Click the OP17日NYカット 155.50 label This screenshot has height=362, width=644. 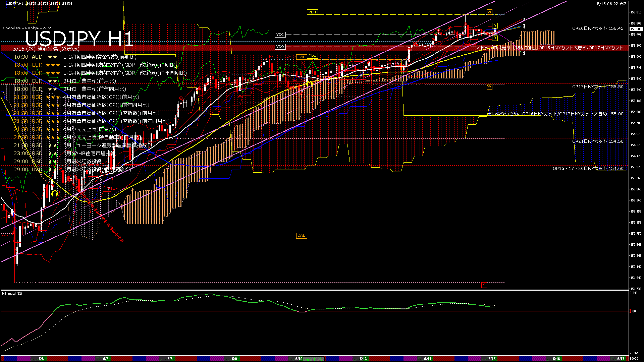[597, 86]
